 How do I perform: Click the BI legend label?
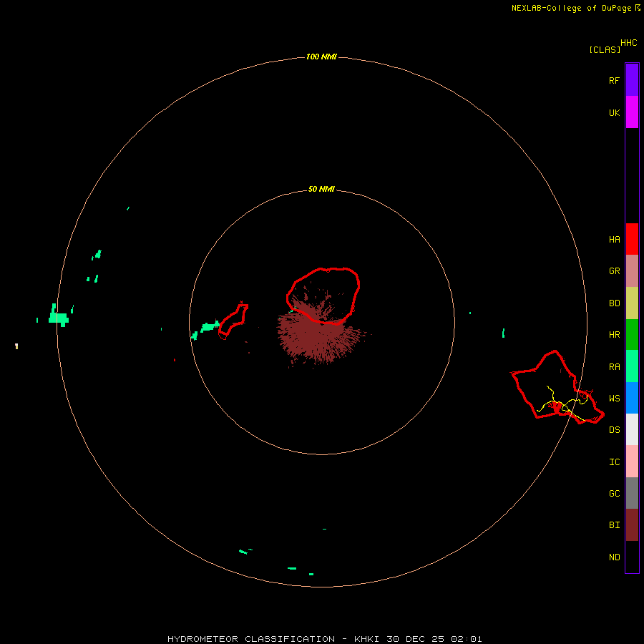pos(614,525)
